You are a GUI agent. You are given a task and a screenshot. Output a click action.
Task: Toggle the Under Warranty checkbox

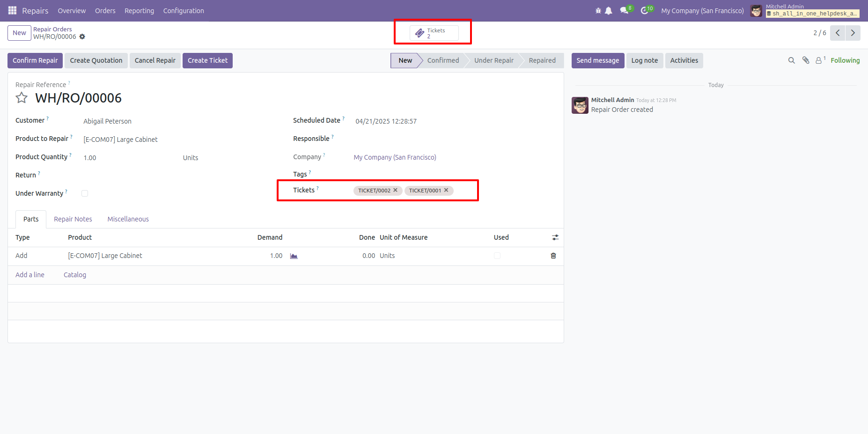pyautogui.click(x=85, y=193)
